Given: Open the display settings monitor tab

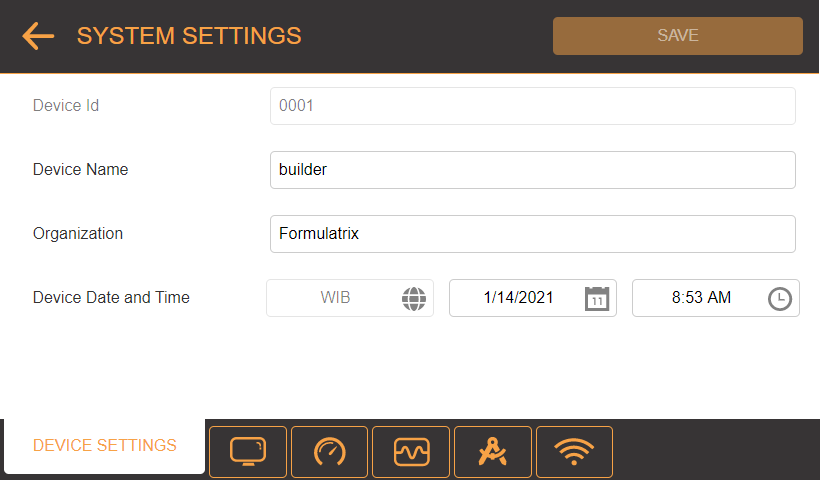Looking at the screenshot, I should pos(248,452).
